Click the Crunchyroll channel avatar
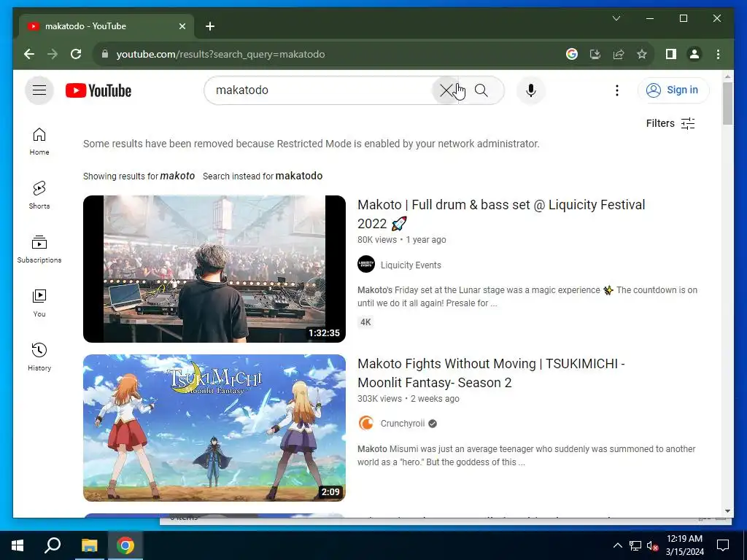Screen dimensions: 747x560 [366, 423]
